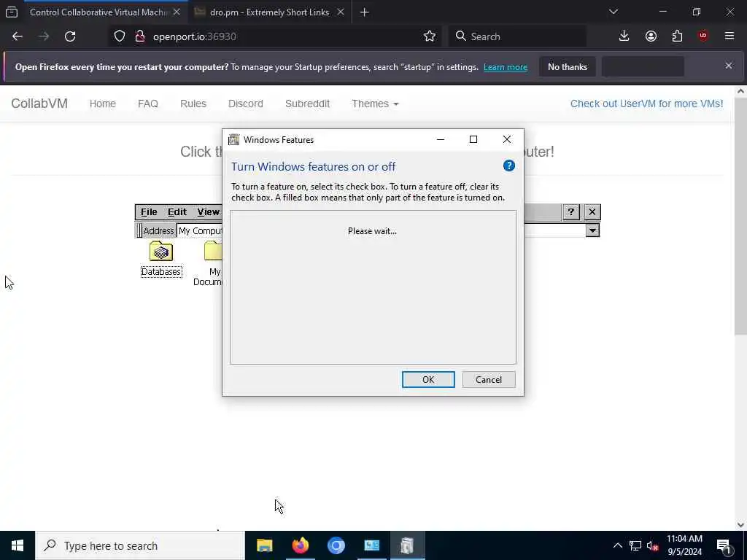Reload the current page
747x560 pixels.
click(70, 36)
